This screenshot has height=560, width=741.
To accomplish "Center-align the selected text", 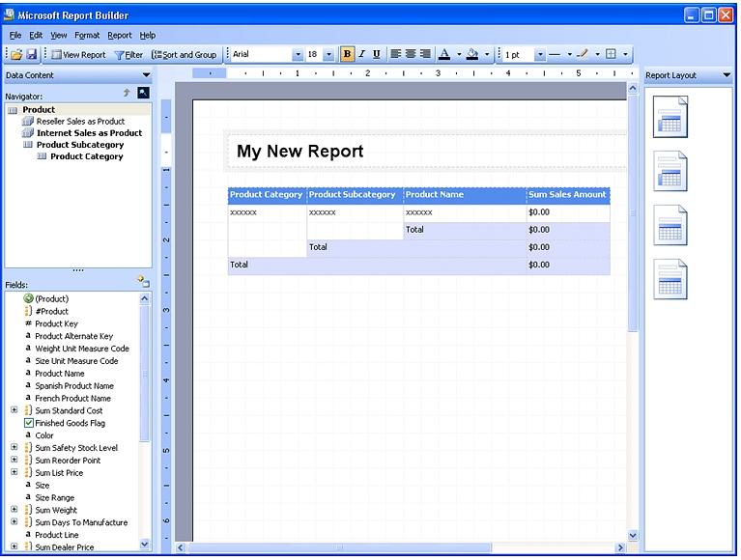I will coord(411,55).
